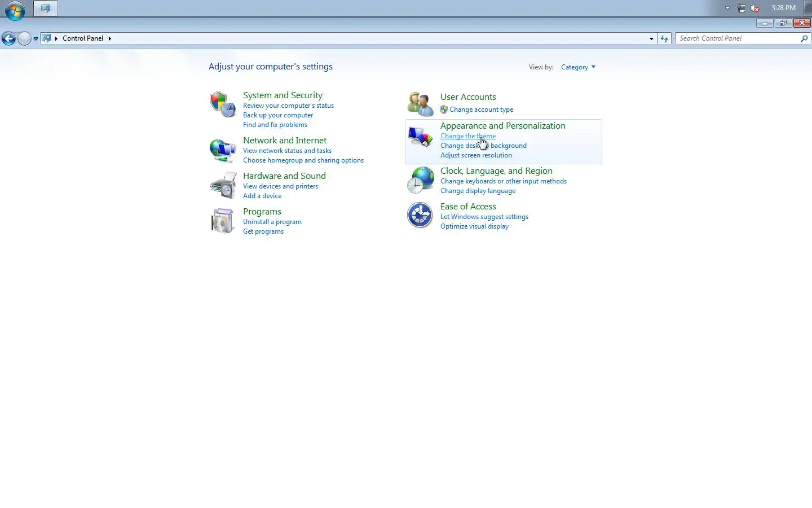Click the Control Panel taskbar button
This screenshot has height=508, width=812.
coord(45,8)
